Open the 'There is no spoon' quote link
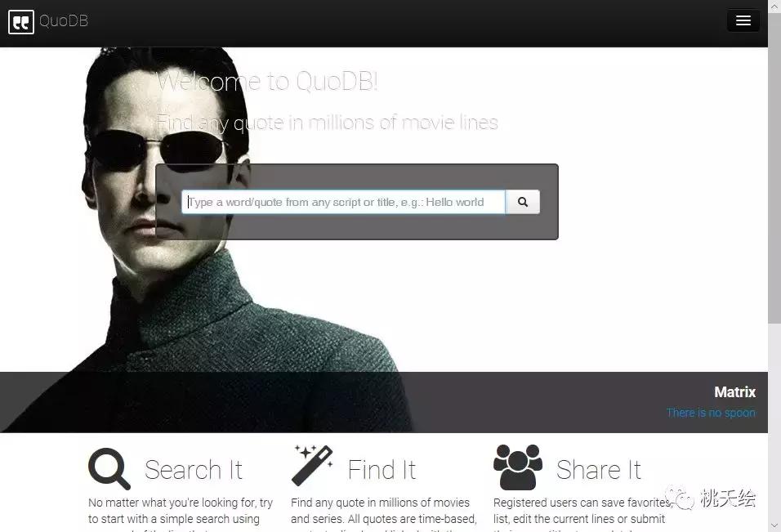This screenshot has height=532, width=781. [x=711, y=413]
